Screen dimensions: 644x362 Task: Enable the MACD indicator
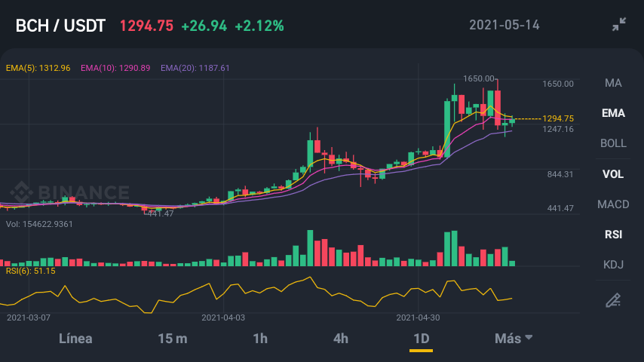tap(613, 204)
